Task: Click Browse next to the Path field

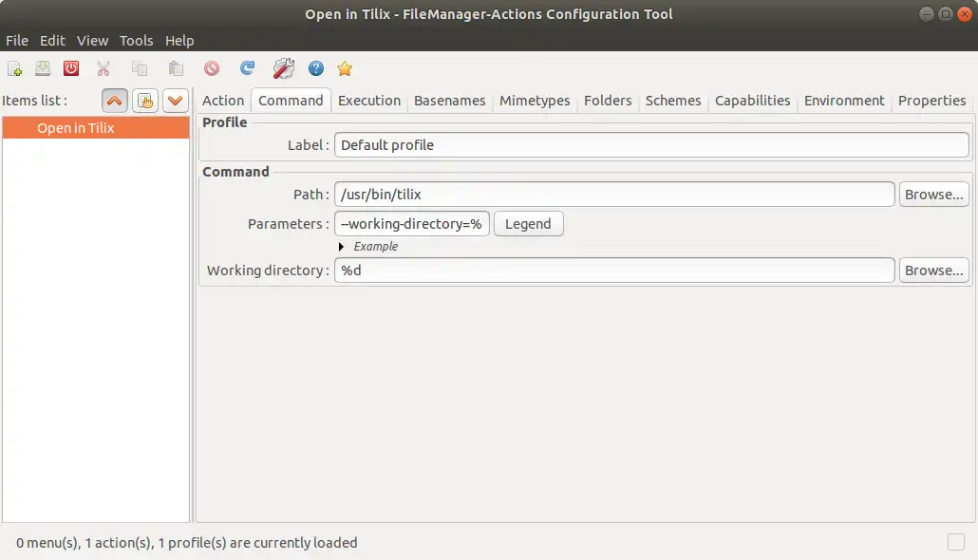Action: (x=933, y=195)
